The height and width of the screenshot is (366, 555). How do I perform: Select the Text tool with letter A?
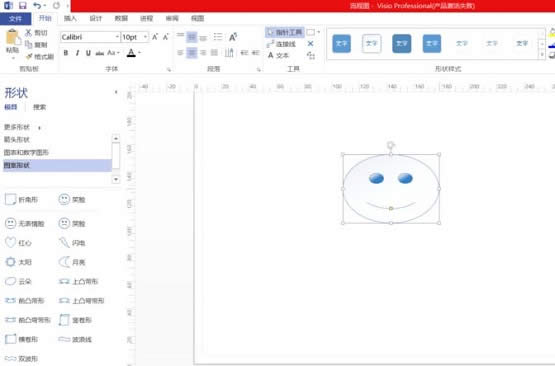tap(278, 55)
